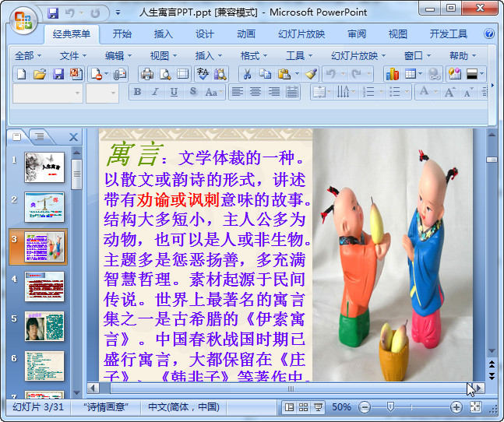This screenshot has width=504, height=422.
Task: Close the slide thumbnails pane
Action: pyautogui.click(x=73, y=137)
